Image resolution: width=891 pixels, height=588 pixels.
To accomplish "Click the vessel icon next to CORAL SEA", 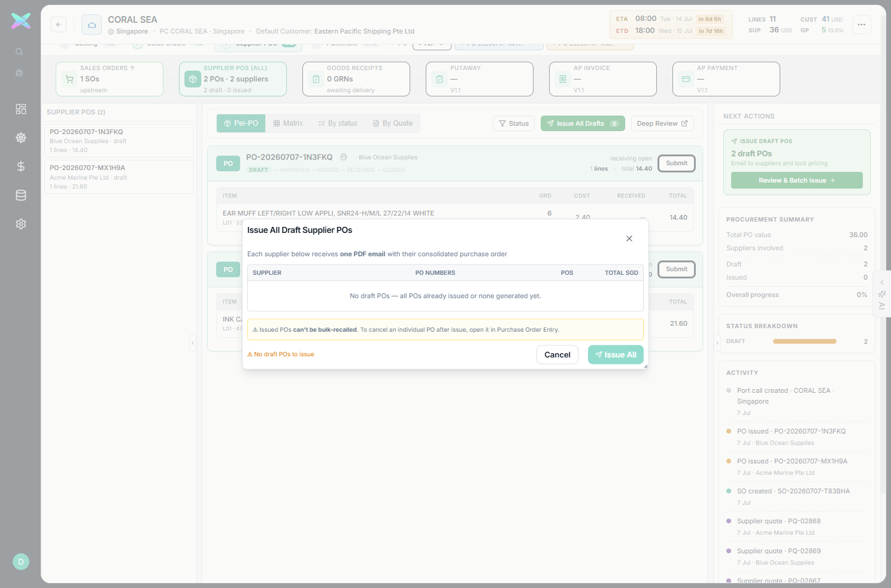I will 92,25.
